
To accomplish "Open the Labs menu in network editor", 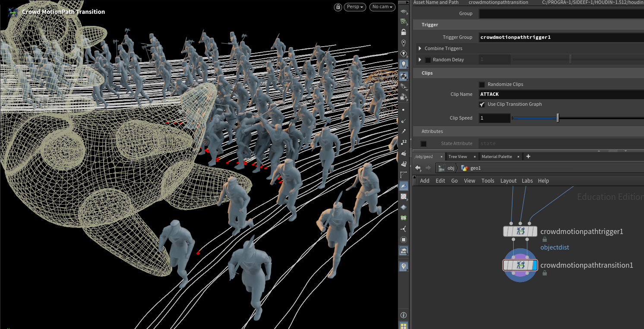I will [x=527, y=181].
